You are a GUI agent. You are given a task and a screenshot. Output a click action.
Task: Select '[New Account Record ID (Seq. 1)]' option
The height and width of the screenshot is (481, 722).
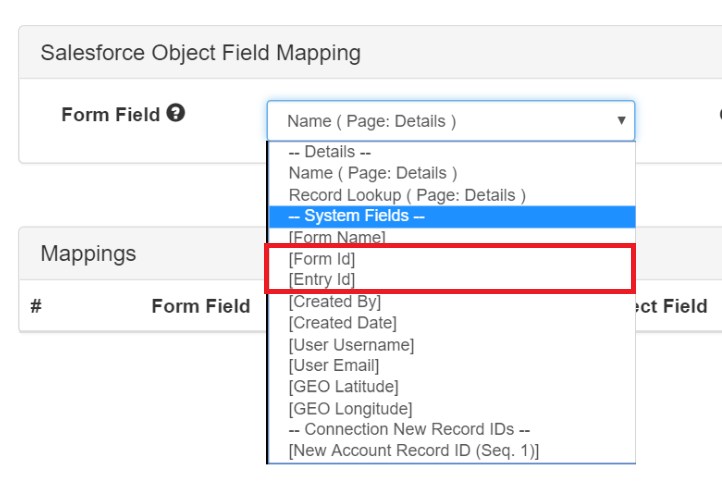(x=451, y=450)
